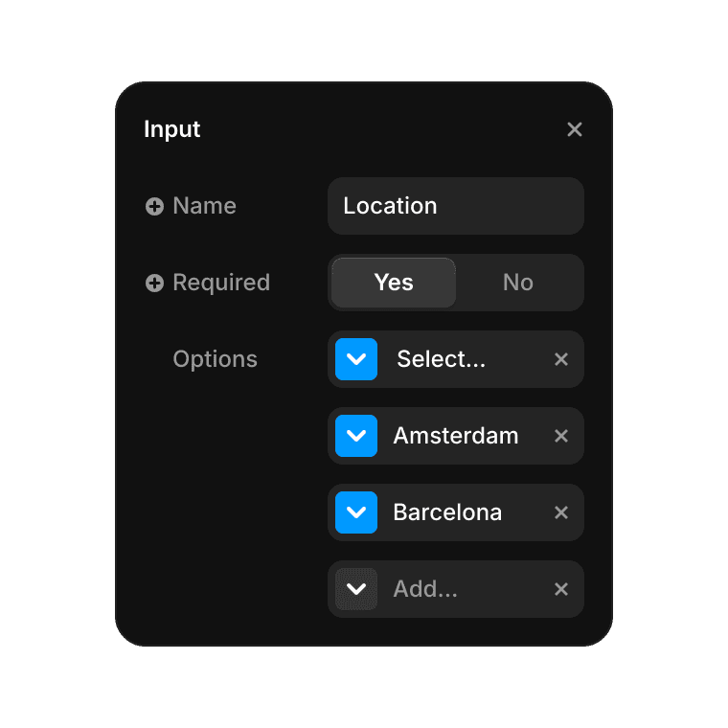Click the X icon in Add... row
This screenshot has height=728, width=728.
[561, 589]
